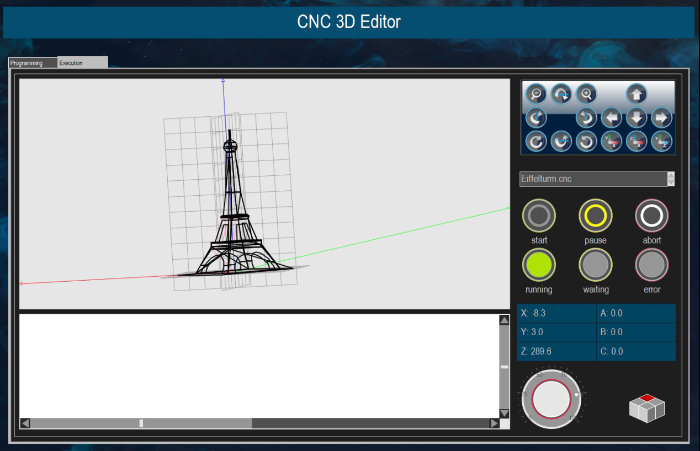This screenshot has width=700, height=451.
Task: Pan the 3D view upward
Action: tap(636, 94)
